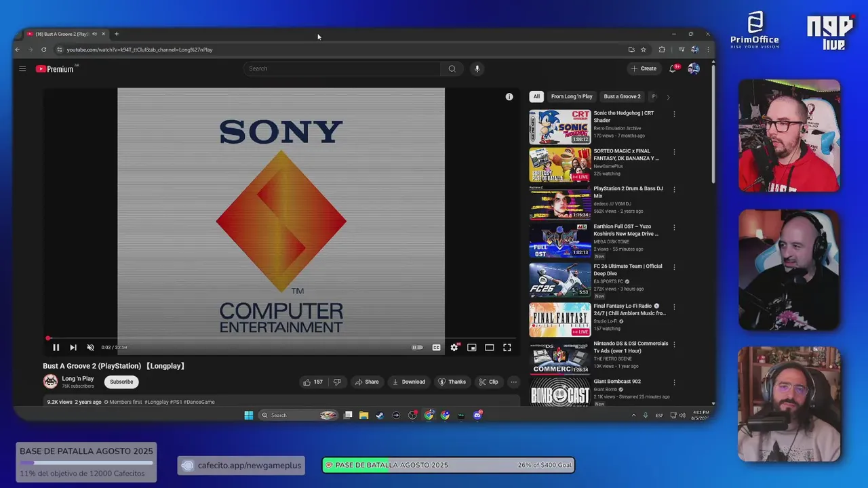Bookmark this page with star icon
The height and width of the screenshot is (488, 868).
pyautogui.click(x=644, y=49)
